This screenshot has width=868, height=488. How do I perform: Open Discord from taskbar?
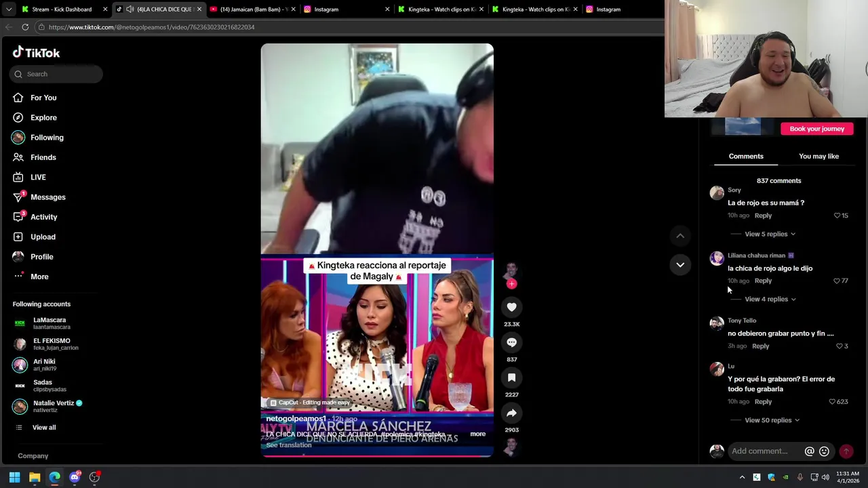pos(75,477)
